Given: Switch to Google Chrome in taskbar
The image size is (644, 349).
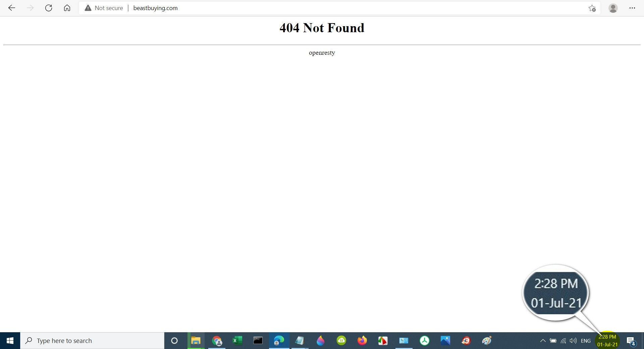Looking at the screenshot, I should click(x=217, y=341).
